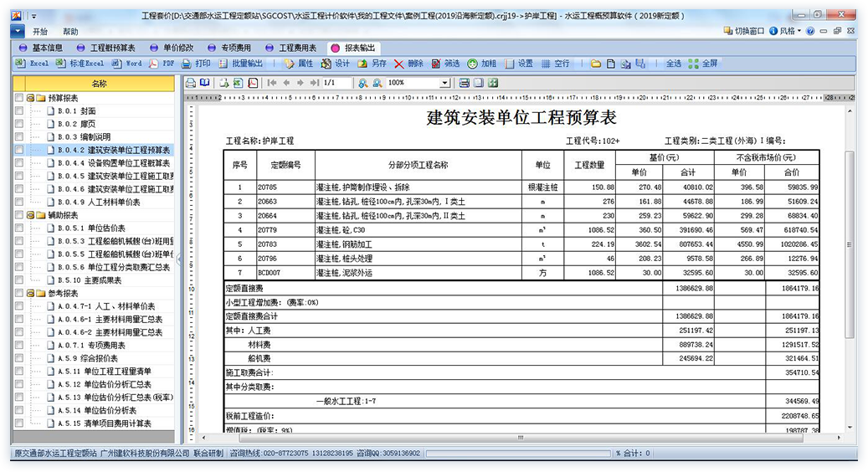
Task: Collapse the 预算报表 tree folder
Action: [30, 98]
